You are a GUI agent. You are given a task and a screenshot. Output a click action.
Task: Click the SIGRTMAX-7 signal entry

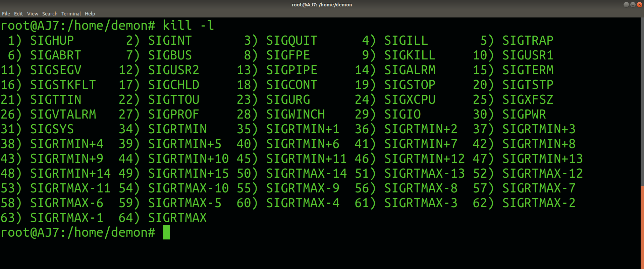[539, 188]
